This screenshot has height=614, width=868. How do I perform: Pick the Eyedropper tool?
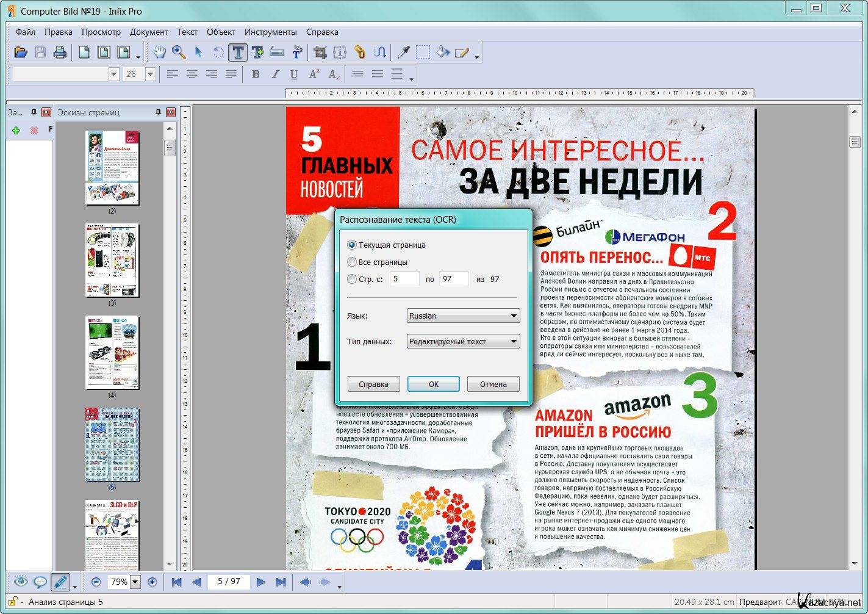point(403,53)
